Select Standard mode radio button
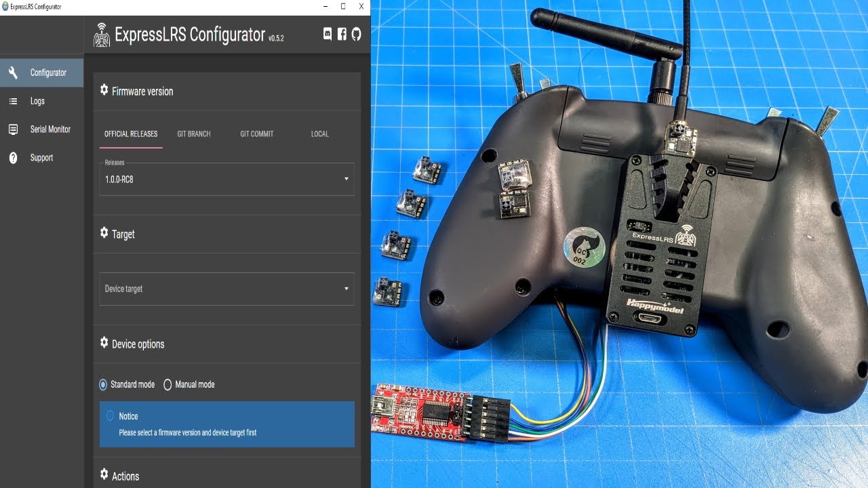Image resolution: width=868 pixels, height=488 pixels. (103, 384)
